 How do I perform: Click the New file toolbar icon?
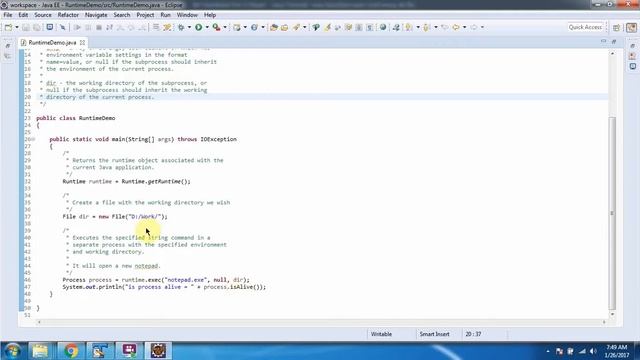pyautogui.click(x=8, y=27)
